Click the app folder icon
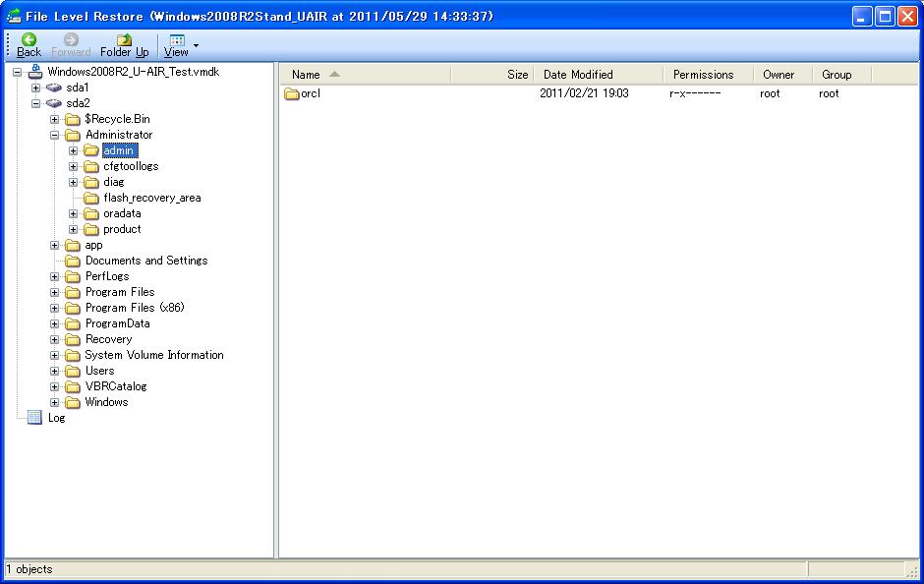 pyautogui.click(x=73, y=245)
